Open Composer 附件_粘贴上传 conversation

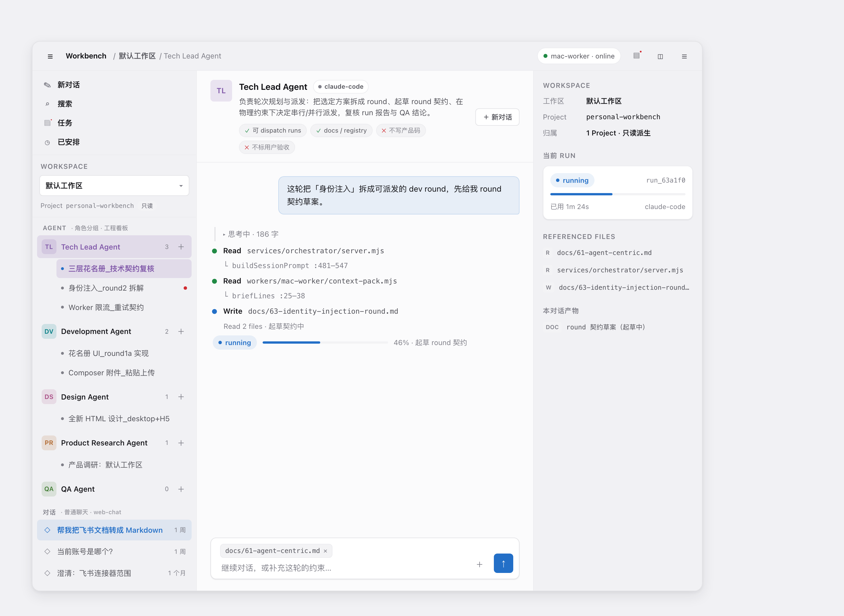(124, 372)
